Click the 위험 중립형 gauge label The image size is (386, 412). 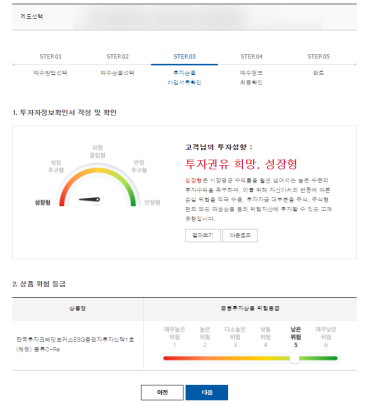point(97,151)
